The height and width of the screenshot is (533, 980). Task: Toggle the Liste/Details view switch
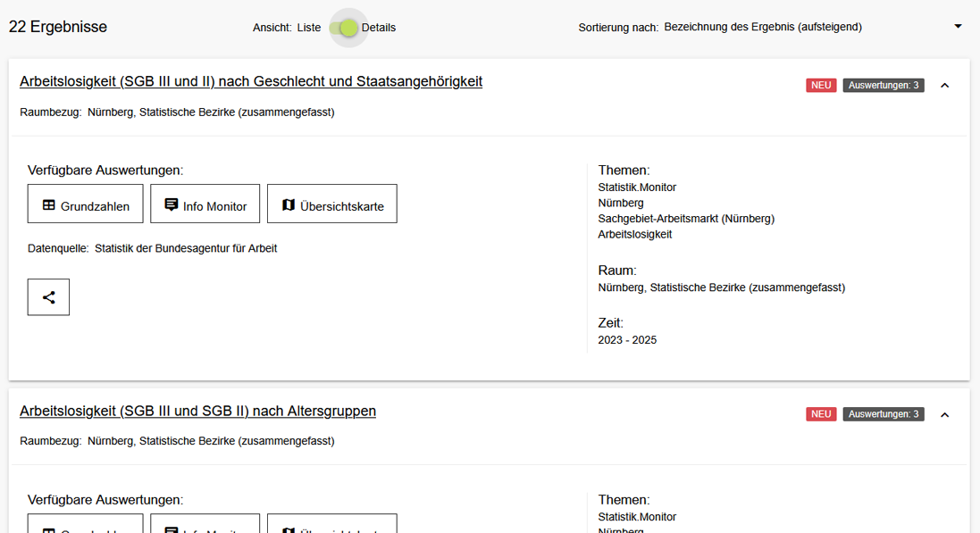pyautogui.click(x=344, y=28)
